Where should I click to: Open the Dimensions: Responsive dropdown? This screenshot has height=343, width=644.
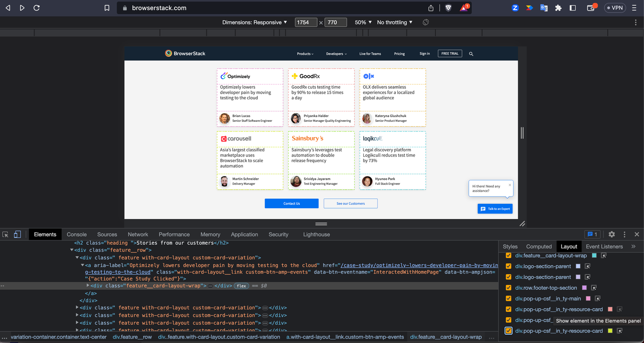254,22
